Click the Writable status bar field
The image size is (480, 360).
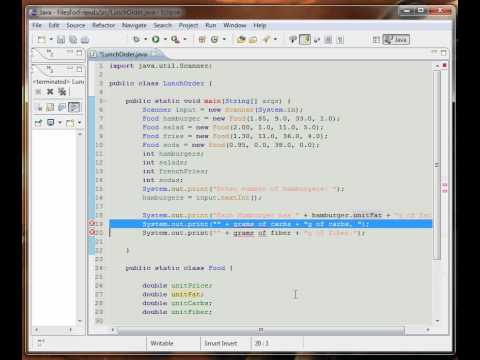coord(162,343)
